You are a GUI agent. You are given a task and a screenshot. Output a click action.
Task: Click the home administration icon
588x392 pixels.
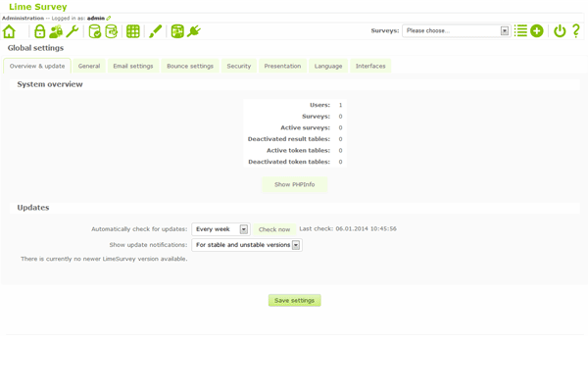(10, 31)
